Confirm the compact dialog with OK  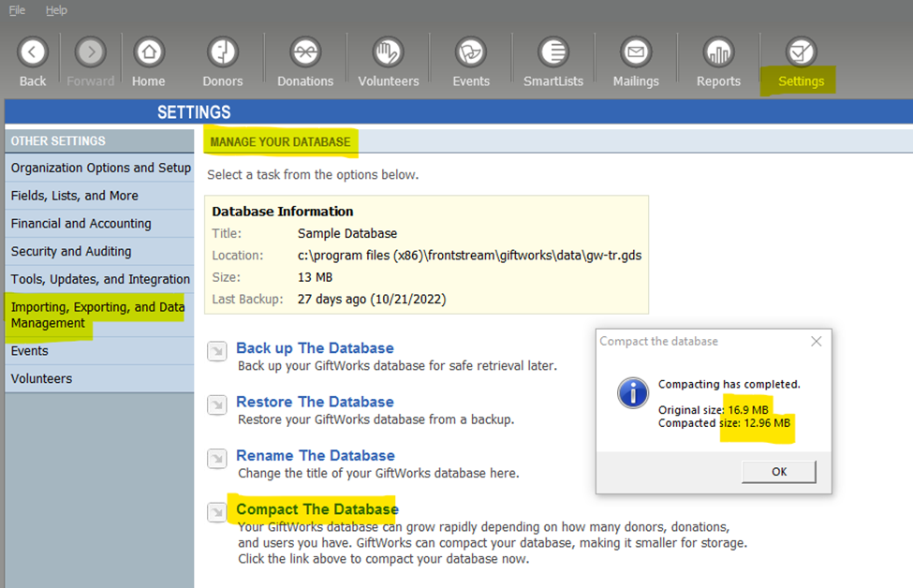tap(779, 472)
